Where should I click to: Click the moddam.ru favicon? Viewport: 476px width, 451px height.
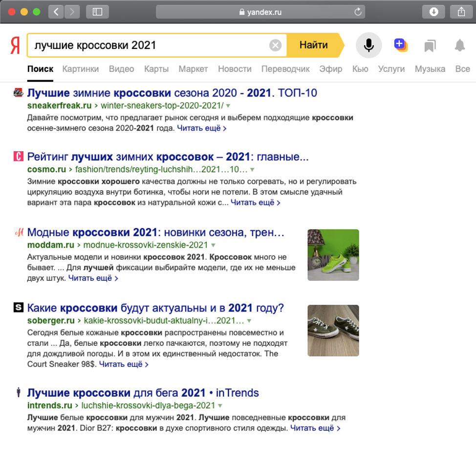(x=19, y=232)
